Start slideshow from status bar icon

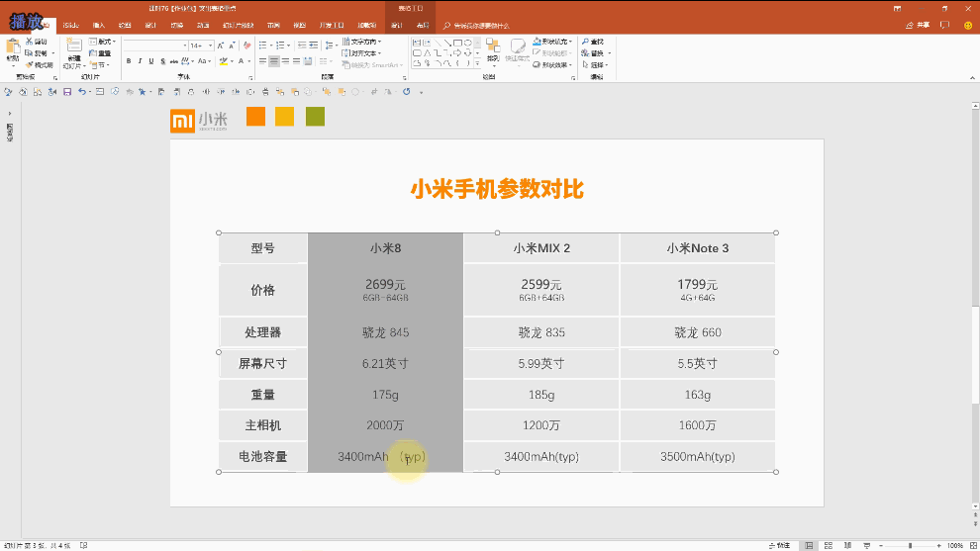coord(867,545)
